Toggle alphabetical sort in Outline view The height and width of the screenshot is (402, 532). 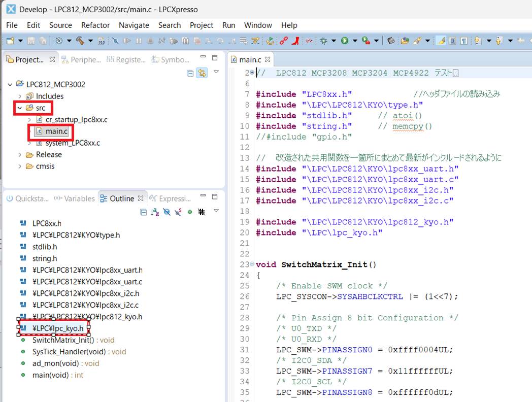(155, 212)
